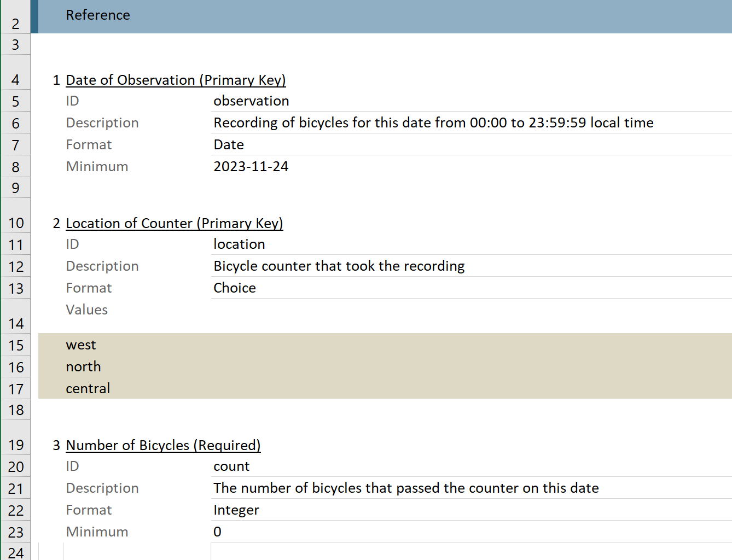The width and height of the screenshot is (732, 560).
Task: Select the date range description cell
Action: (433, 123)
